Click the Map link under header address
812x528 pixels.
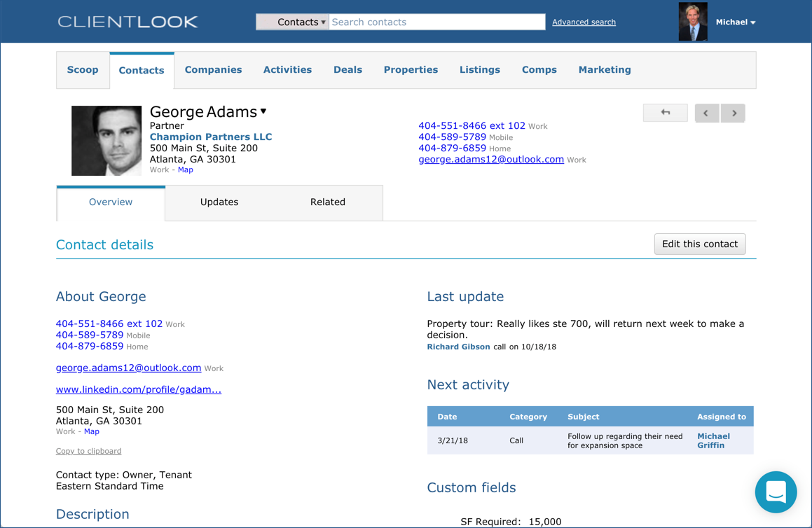point(186,169)
